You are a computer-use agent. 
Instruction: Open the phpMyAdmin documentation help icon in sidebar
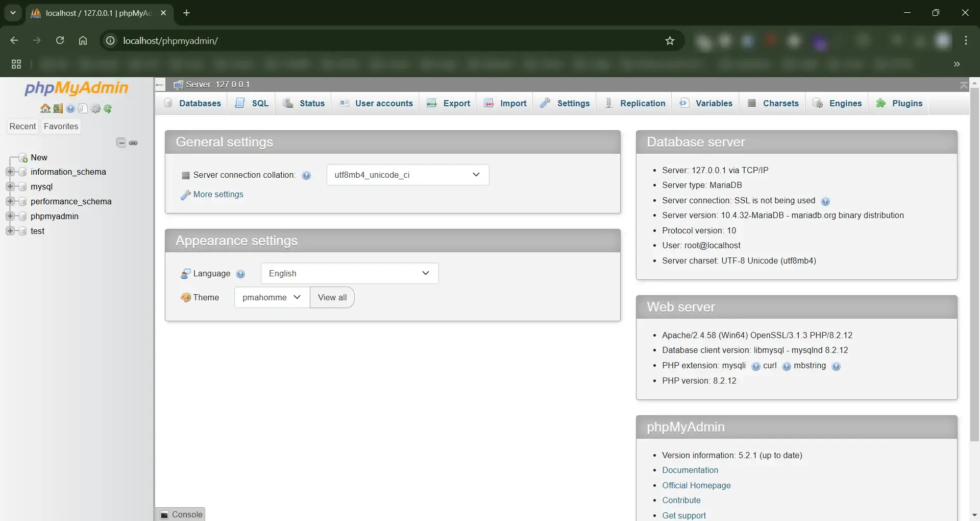pos(70,109)
